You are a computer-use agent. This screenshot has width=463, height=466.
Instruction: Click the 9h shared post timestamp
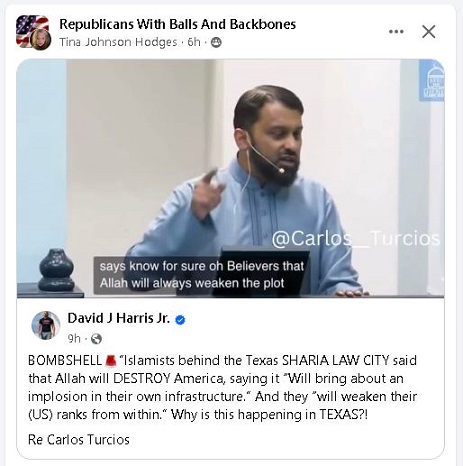[74, 338]
